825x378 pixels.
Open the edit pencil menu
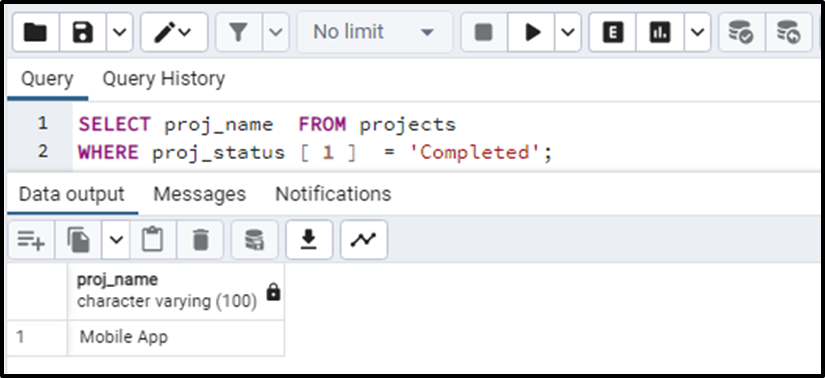174,33
